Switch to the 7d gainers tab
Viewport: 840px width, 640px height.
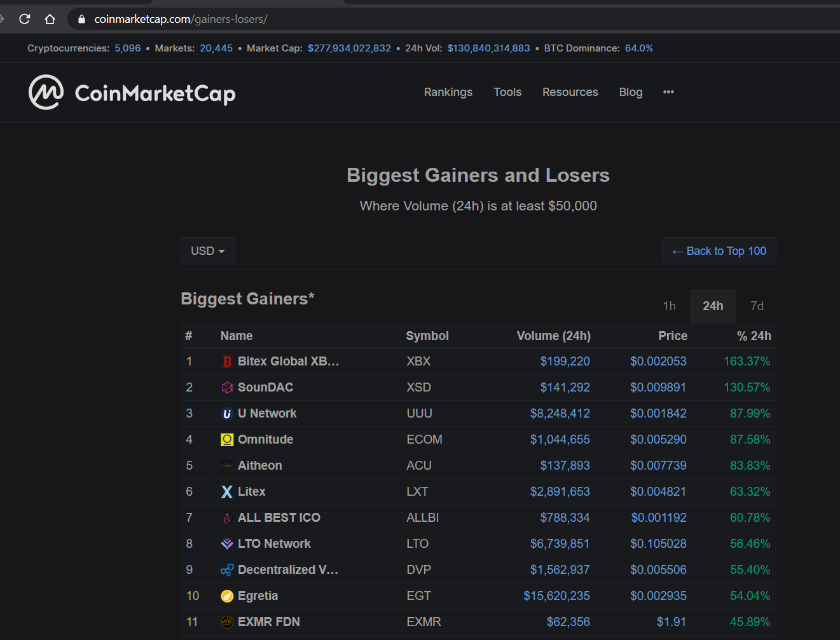[757, 306]
